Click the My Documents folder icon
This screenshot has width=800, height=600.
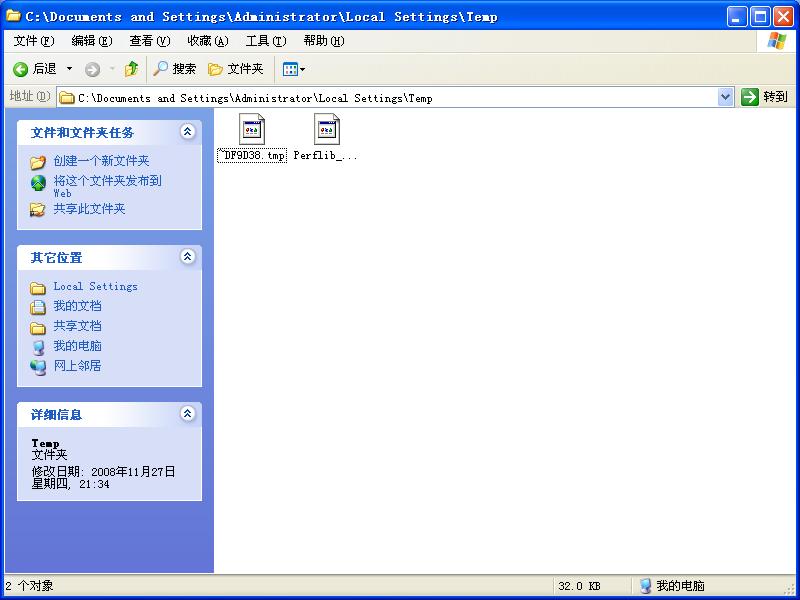[38, 307]
